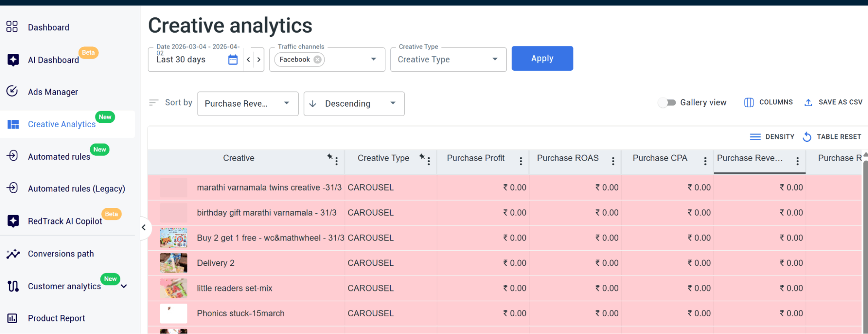
Task: Go to next date range arrow
Action: 259,59
